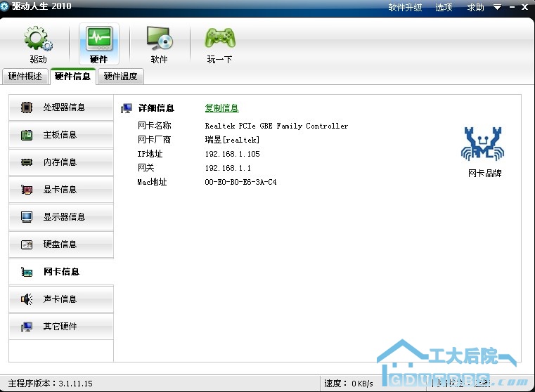
Task: Click the Realtek crab brand logo
Action: tap(482, 143)
